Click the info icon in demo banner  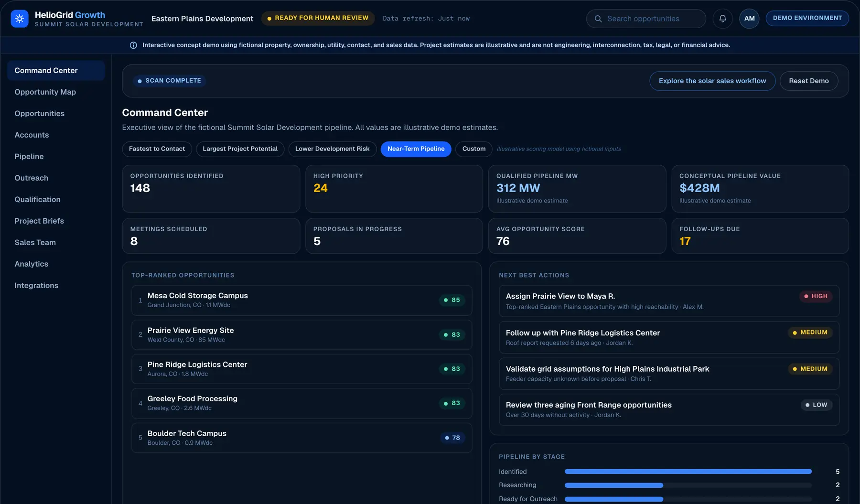coord(133,45)
